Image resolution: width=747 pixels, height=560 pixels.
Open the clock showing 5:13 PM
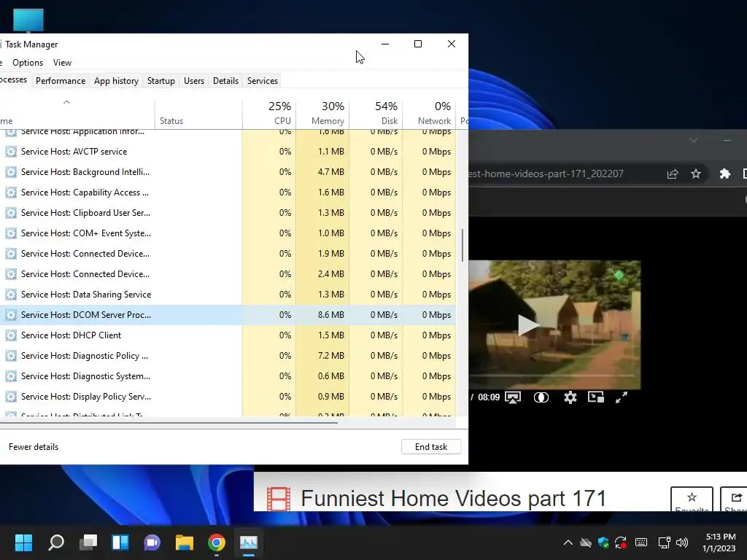point(719,542)
